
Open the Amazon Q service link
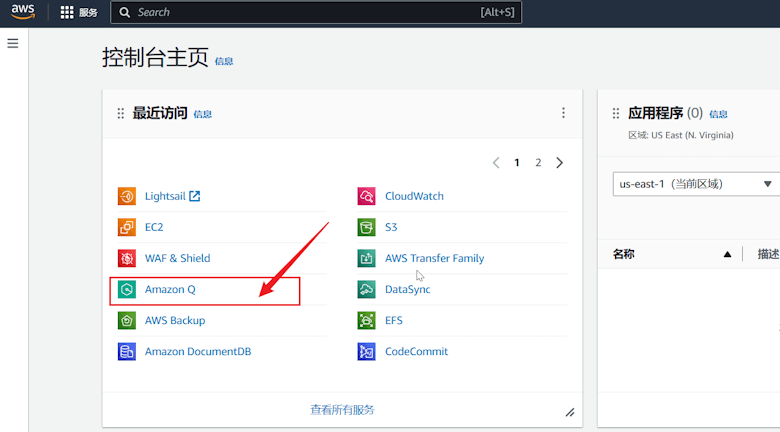coord(170,289)
